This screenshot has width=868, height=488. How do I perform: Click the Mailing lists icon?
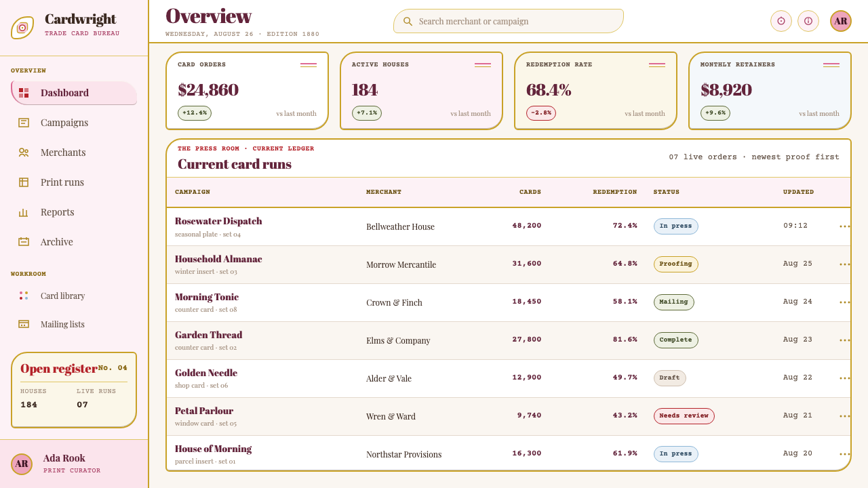click(x=24, y=324)
